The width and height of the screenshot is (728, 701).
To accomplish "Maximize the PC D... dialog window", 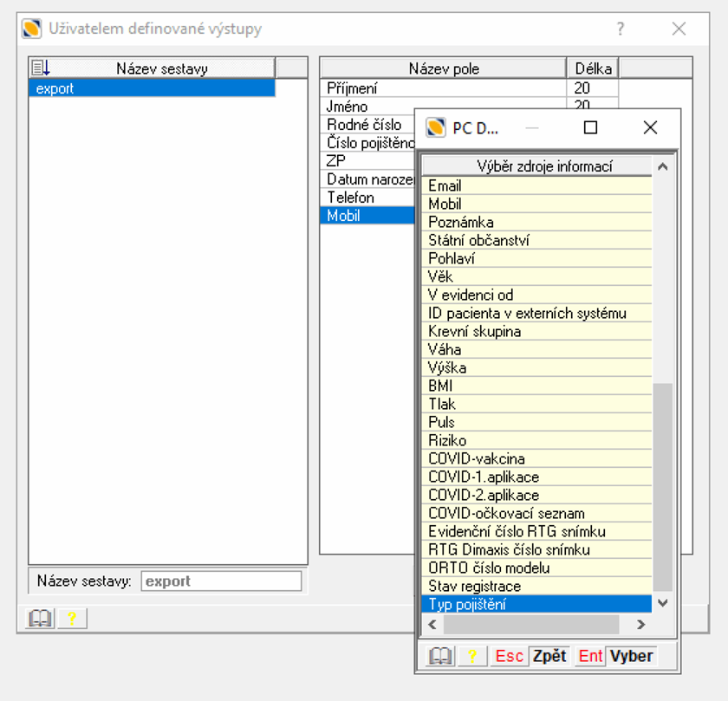I will (x=590, y=127).
